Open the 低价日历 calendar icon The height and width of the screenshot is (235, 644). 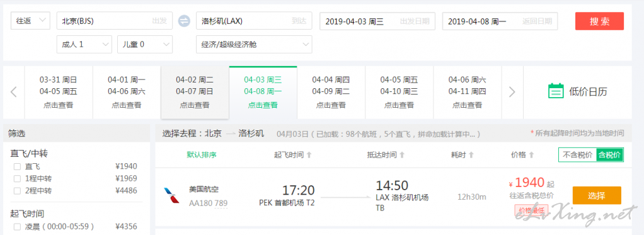point(556,91)
